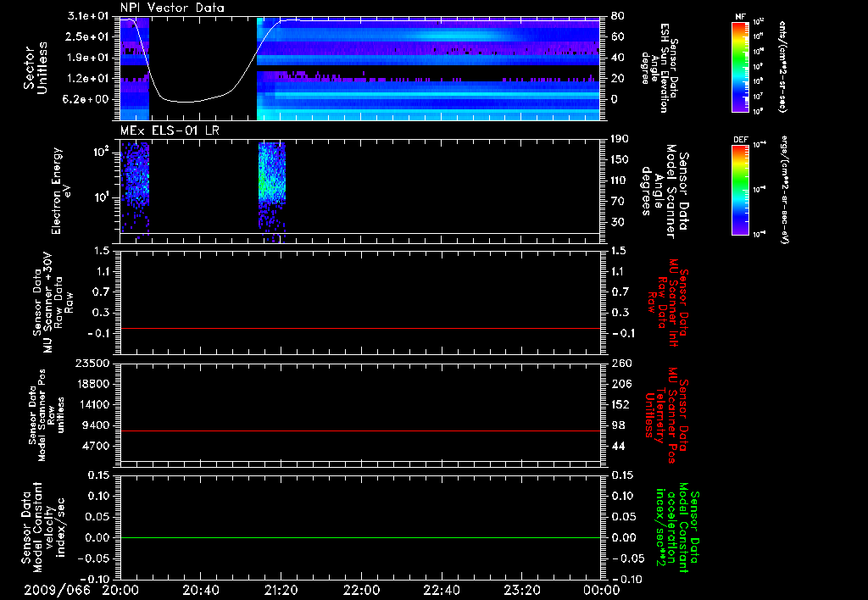
Task: Click the '1.9e+01' sector tick value
Action: [x=87, y=58]
